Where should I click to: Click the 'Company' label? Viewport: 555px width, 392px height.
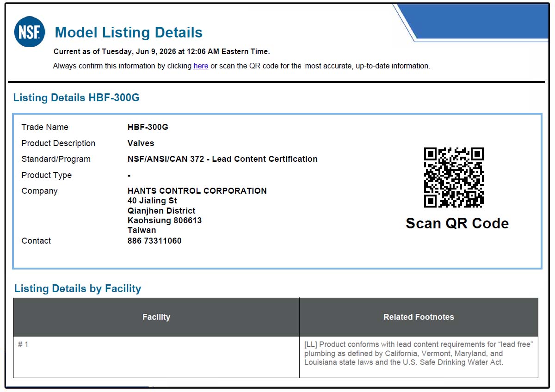[x=39, y=191]
